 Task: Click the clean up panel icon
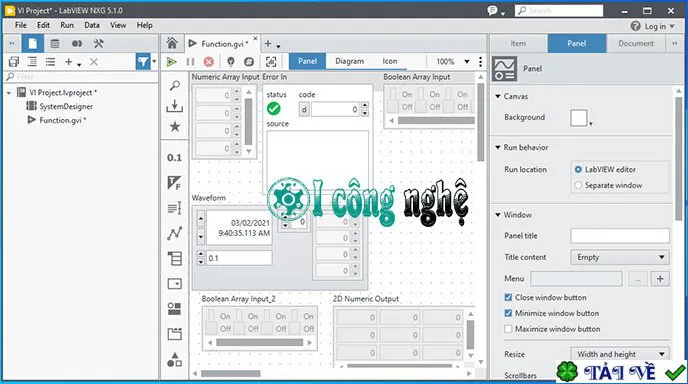pos(271,62)
